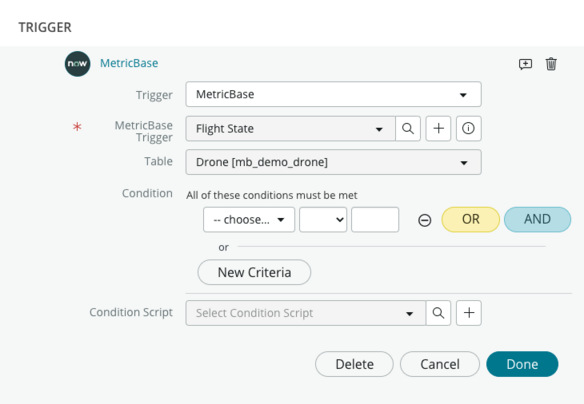Open the '-- choose...' field selector
Viewport: 584px width, 404px height.
point(249,220)
